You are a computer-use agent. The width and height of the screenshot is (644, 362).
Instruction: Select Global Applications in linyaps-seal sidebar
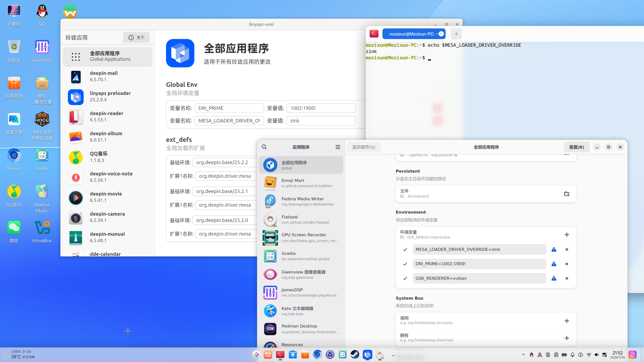tap(107, 56)
